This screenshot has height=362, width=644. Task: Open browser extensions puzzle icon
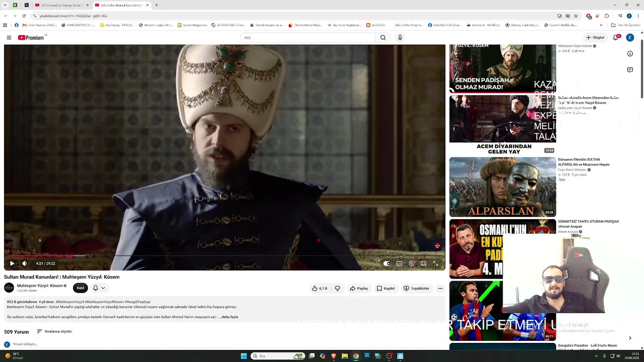pyautogui.click(x=607, y=16)
